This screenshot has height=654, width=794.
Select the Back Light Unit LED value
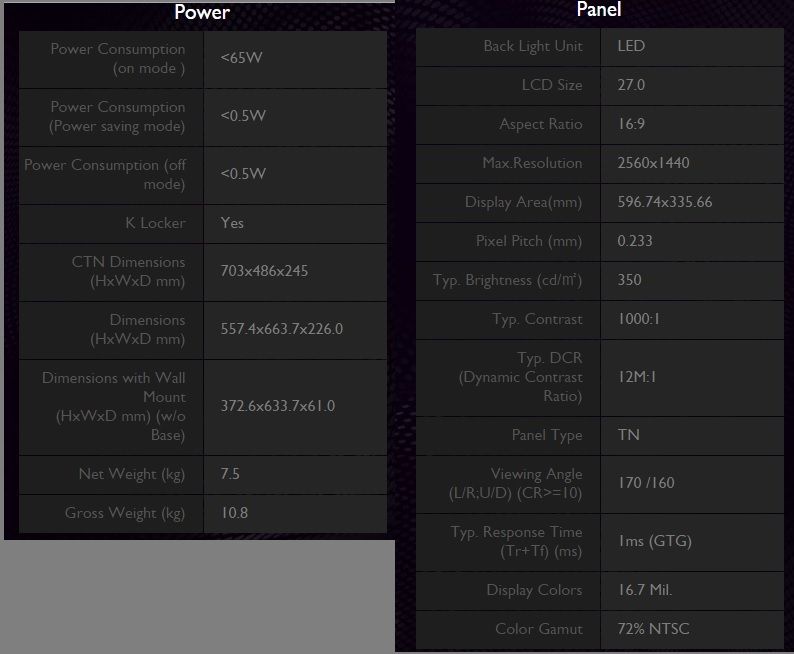click(x=631, y=46)
